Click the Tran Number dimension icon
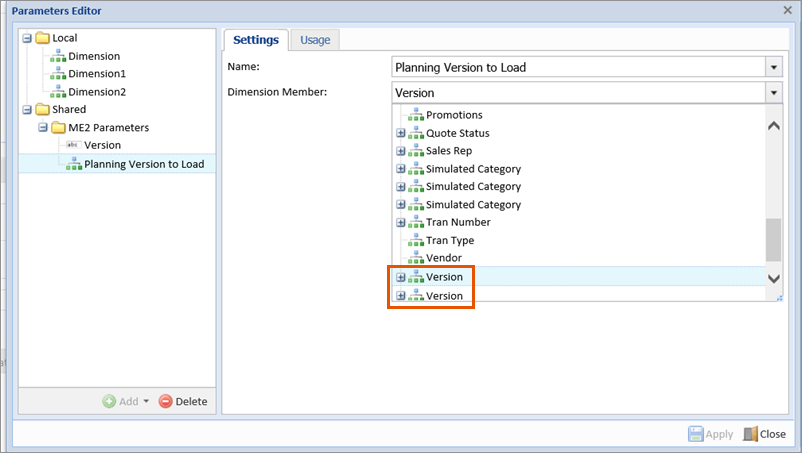The image size is (802, 453). pos(416,222)
